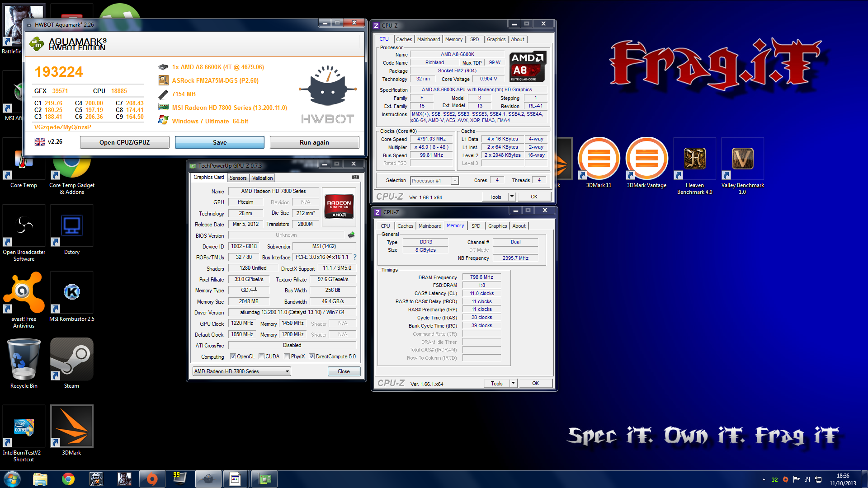Open IntelBurnTestV2 shortcut
This screenshot has width=868, height=488.
24,433
